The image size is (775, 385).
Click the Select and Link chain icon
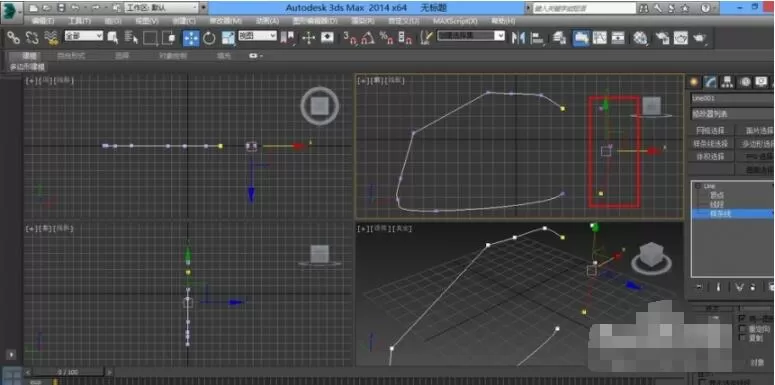[x=13, y=38]
